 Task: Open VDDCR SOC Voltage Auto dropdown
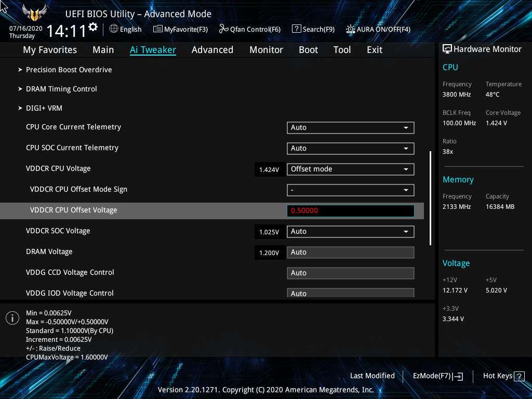tap(351, 232)
